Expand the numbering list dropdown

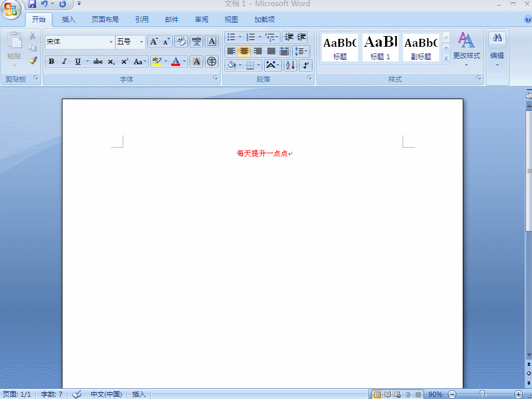(x=260, y=37)
